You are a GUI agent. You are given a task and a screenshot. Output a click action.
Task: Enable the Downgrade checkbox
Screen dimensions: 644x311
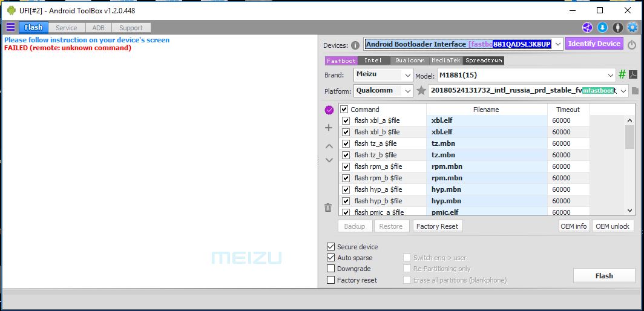(330, 269)
